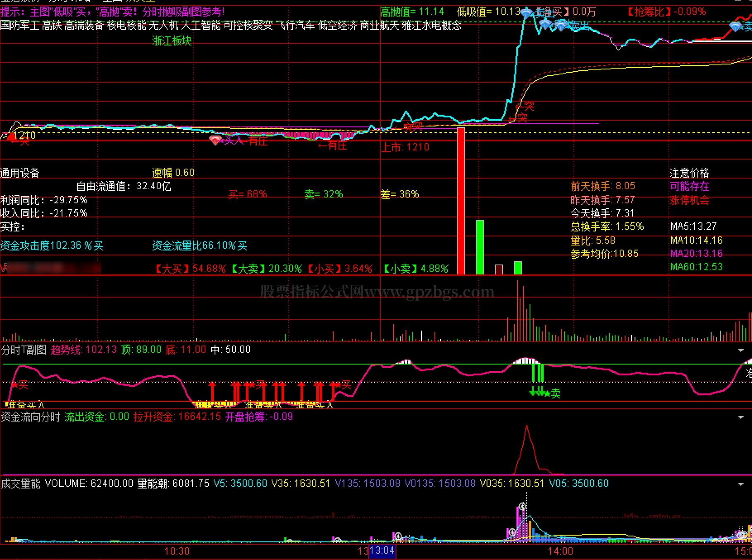Screen dimensions: 752x560
Task: Click the red triangle buy marker at open
Action: tap(10, 136)
